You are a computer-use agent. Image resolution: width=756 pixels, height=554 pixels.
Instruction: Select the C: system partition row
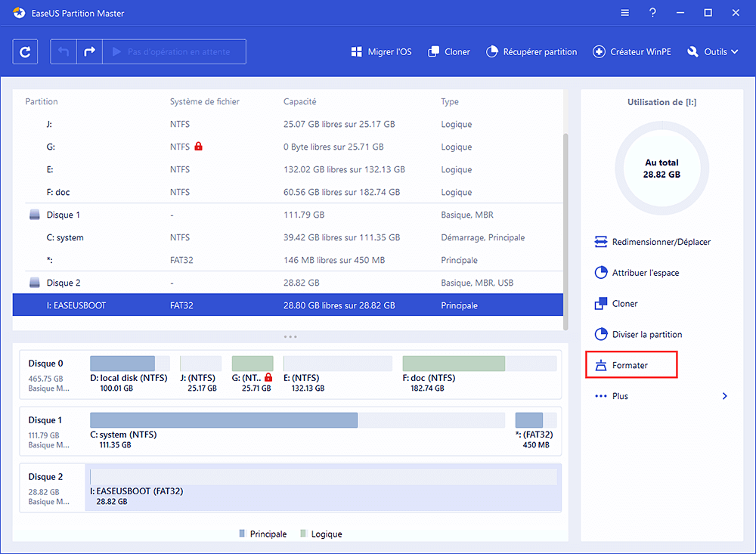pyautogui.click(x=288, y=238)
